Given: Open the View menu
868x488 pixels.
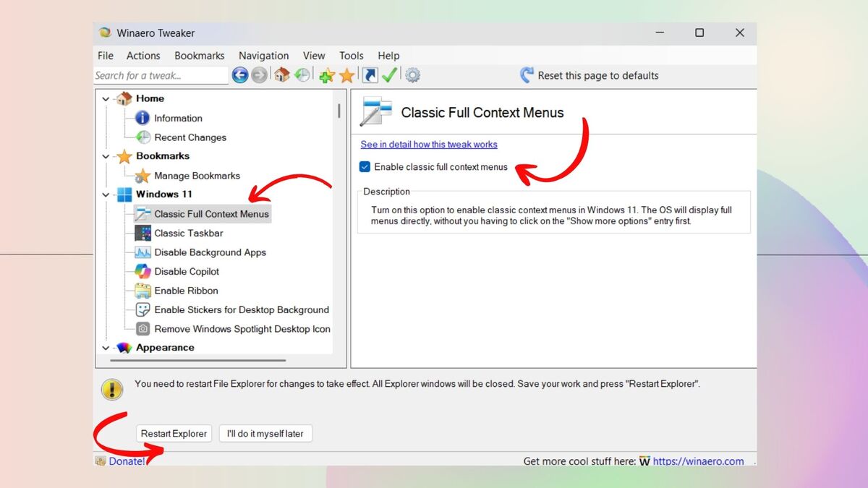Looking at the screenshot, I should 314,56.
